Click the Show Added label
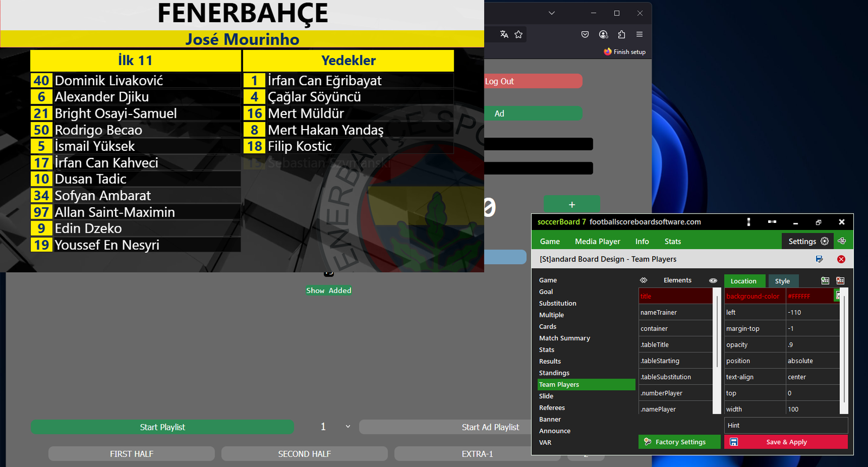Viewport: 868px width, 467px height. pos(329,291)
